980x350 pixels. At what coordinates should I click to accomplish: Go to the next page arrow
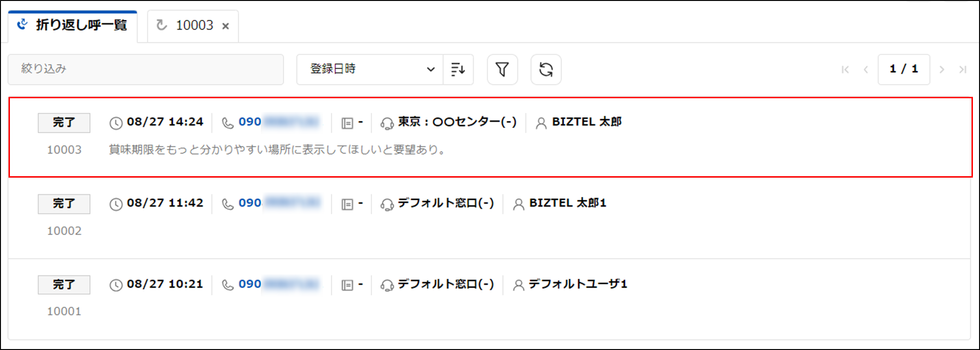(x=942, y=69)
